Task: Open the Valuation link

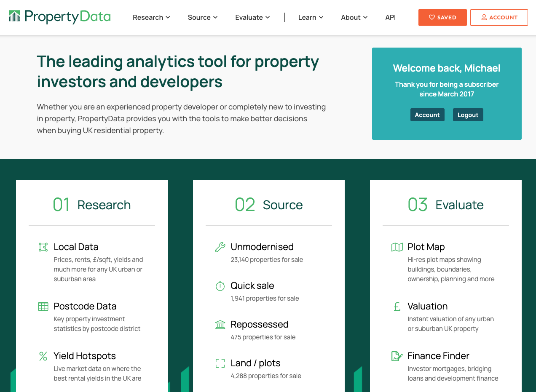Action: [427, 306]
